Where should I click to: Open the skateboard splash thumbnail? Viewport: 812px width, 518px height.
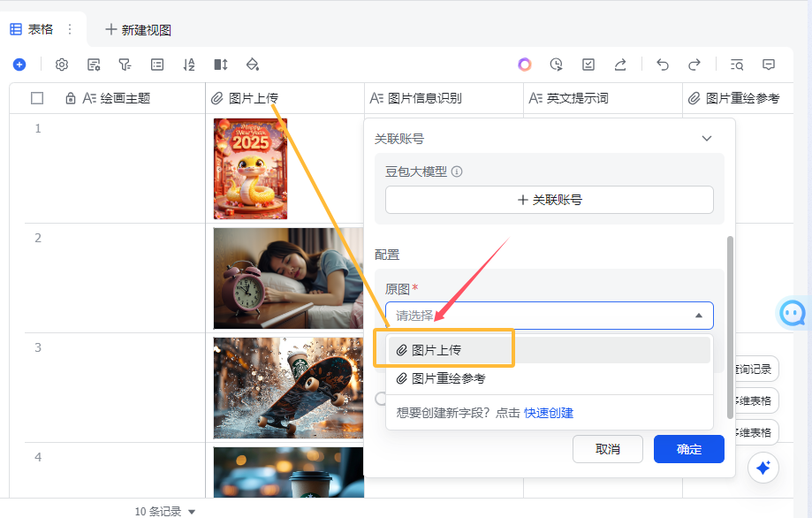coord(288,388)
